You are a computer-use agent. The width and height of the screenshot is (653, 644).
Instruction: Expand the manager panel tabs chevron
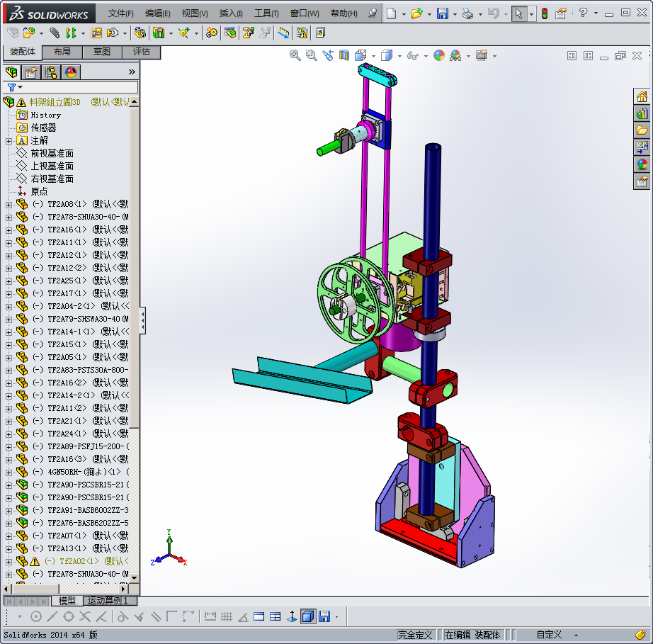tap(132, 72)
